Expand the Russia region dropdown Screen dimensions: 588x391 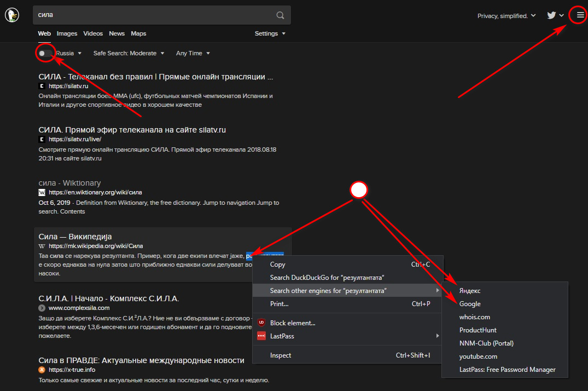(69, 53)
